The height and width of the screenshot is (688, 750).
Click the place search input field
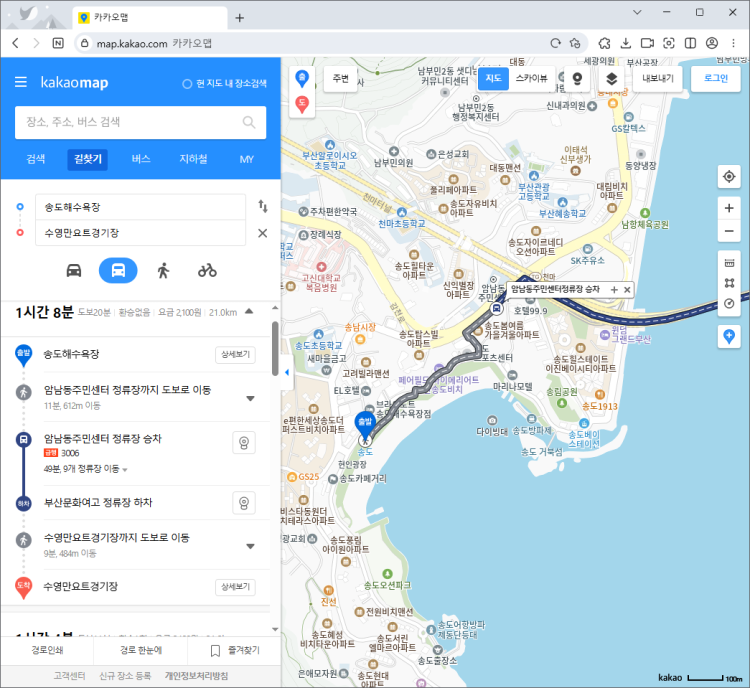130,122
